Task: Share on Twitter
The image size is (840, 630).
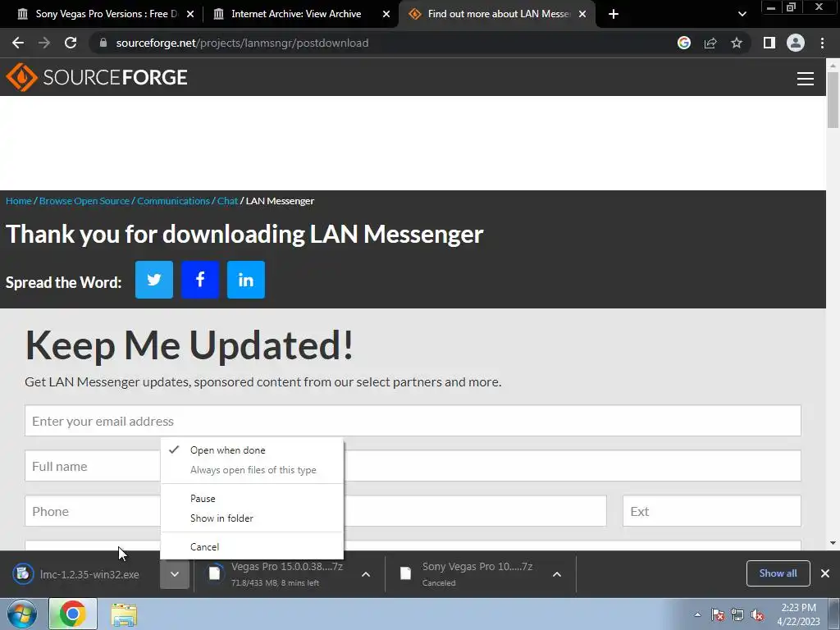Action: [154, 280]
